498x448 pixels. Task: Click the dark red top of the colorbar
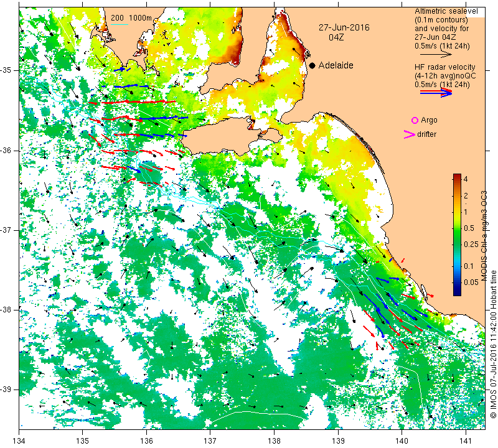click(x=457, y=176)
